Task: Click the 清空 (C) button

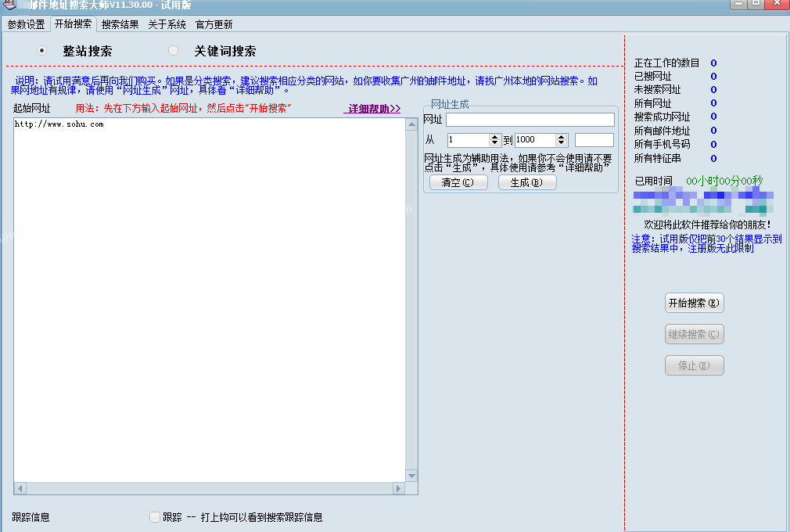Action: (458, 182)
